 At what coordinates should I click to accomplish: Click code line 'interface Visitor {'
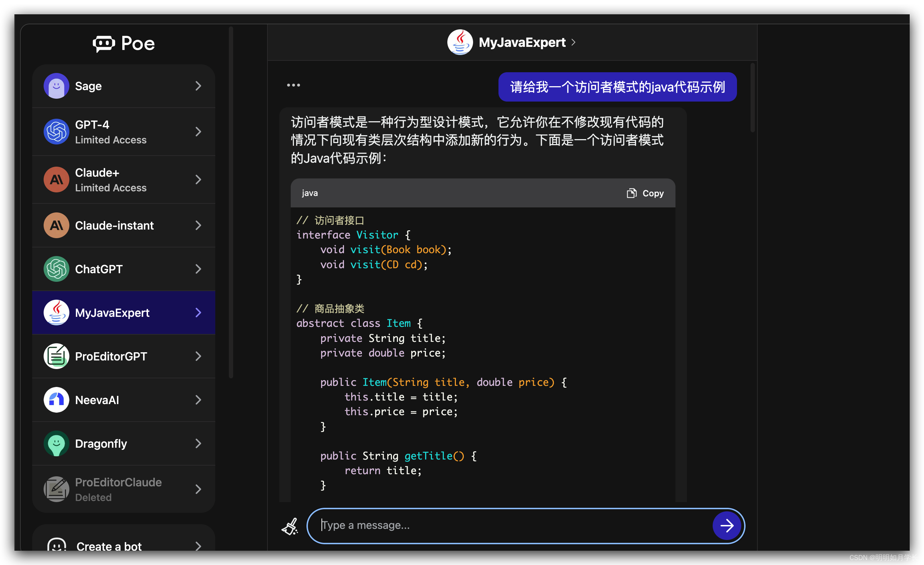(x=353, y=235)
